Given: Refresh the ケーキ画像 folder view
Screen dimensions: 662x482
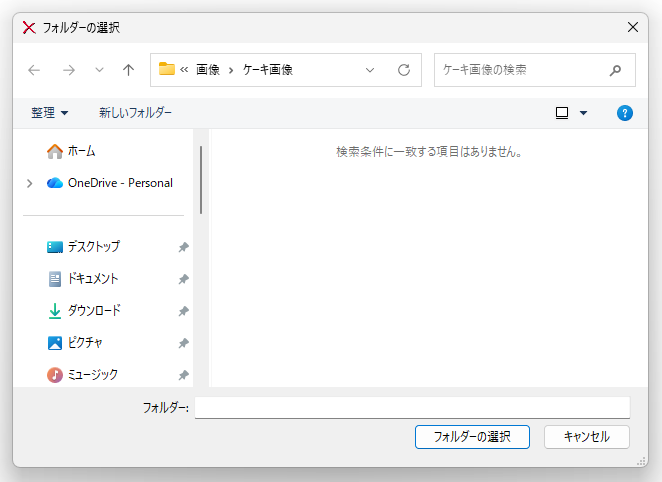Looking at the screenshot, I should pyautogui.click(x=404, y=70).
